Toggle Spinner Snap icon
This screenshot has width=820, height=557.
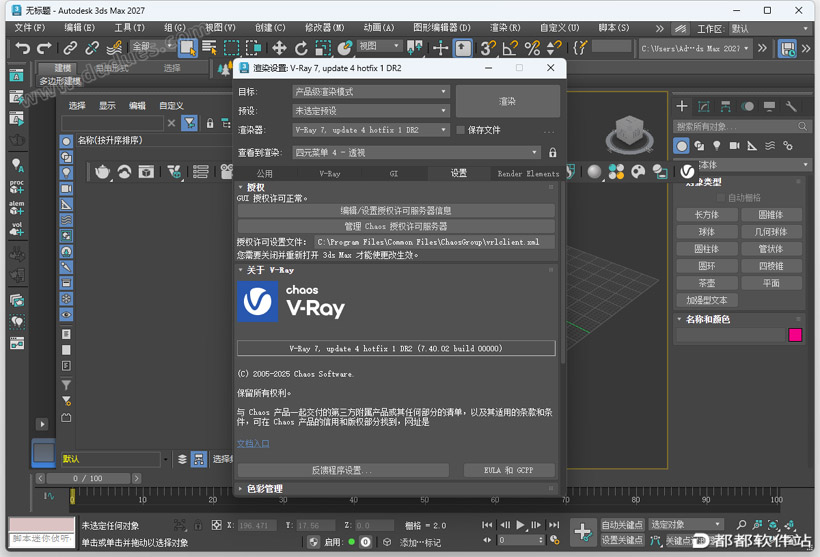pyautogui.click(x=554, y=48)
